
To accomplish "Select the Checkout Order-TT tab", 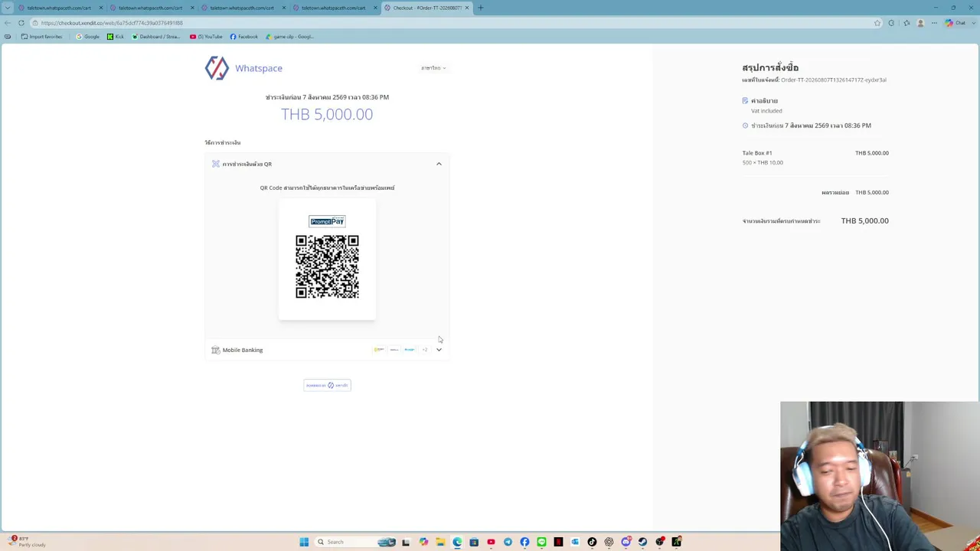I will (x=426, y=8).
